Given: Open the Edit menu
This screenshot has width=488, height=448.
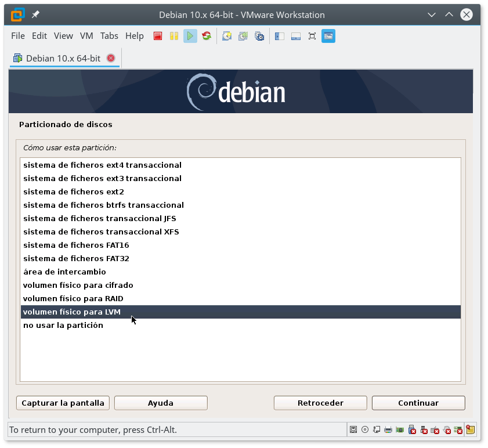Looking at the screenshot, I should point(39,36).
